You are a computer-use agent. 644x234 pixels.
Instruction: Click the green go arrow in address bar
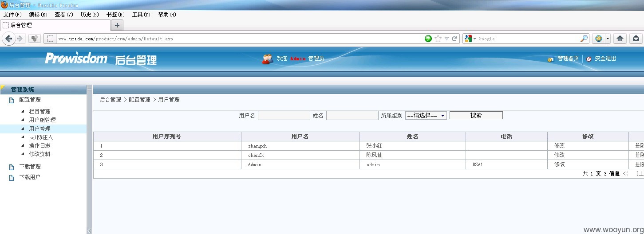point(428,39)
